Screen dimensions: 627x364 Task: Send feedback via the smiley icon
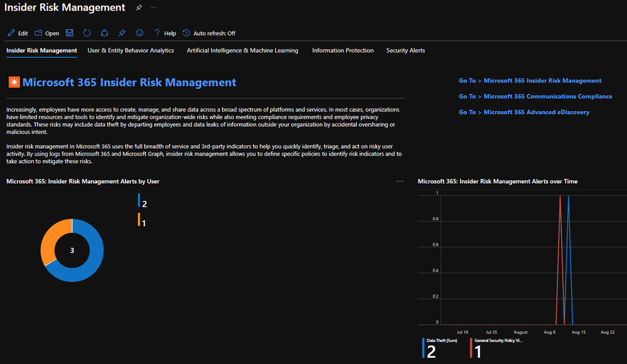(139, 33)
